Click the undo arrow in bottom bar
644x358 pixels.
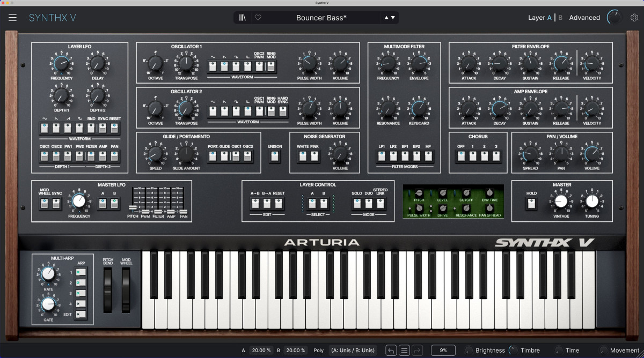pos(391,350)
